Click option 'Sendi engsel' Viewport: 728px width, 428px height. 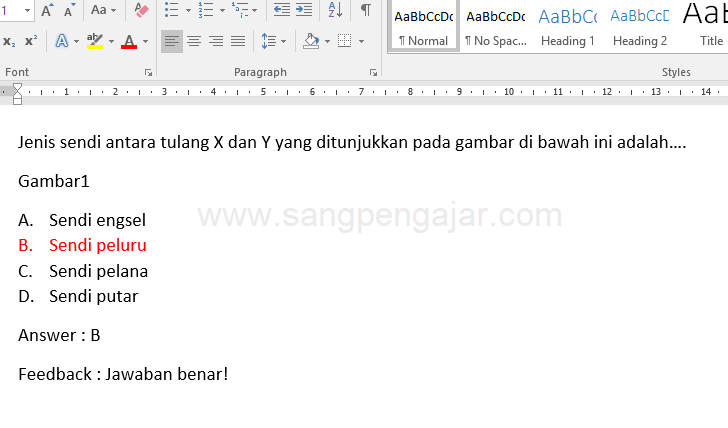98,220
